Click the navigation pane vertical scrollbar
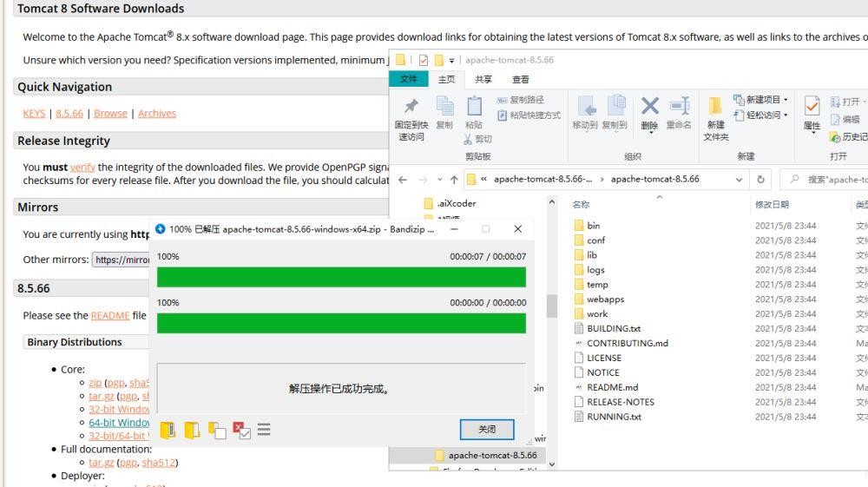Image resolution: width=868 pixels, height=487 pixels. coord(552,306)
